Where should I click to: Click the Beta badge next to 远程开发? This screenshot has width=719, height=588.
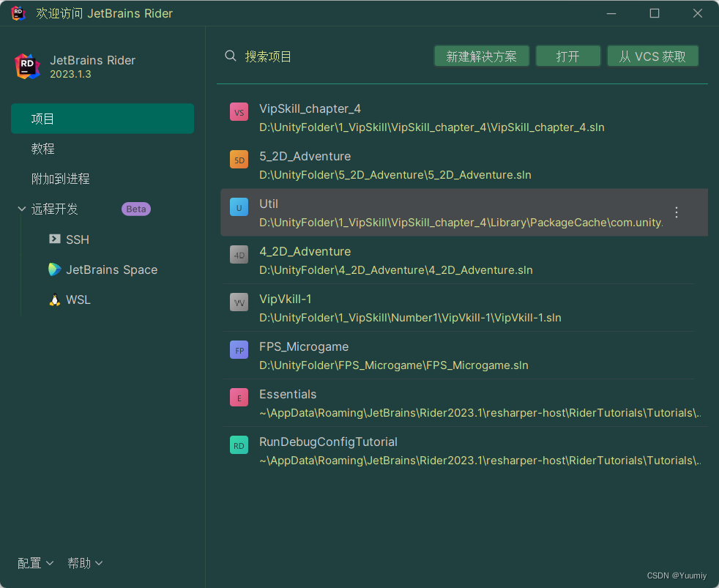coord(135,209)
